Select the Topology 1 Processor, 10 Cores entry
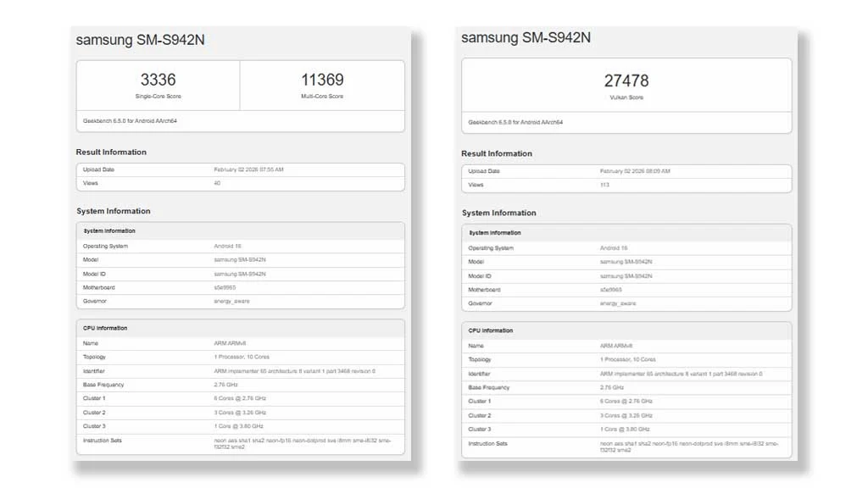This screenshot has height=488, width=868. (240, 356)
